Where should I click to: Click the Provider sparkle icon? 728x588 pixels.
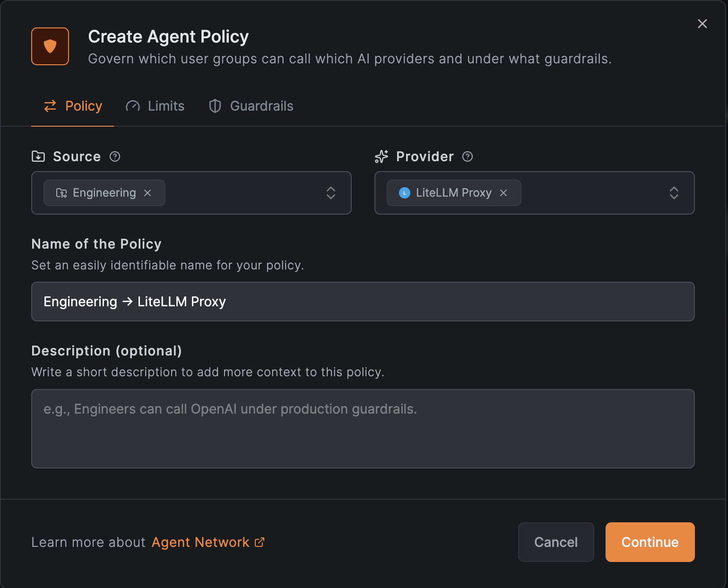[381, 156]
